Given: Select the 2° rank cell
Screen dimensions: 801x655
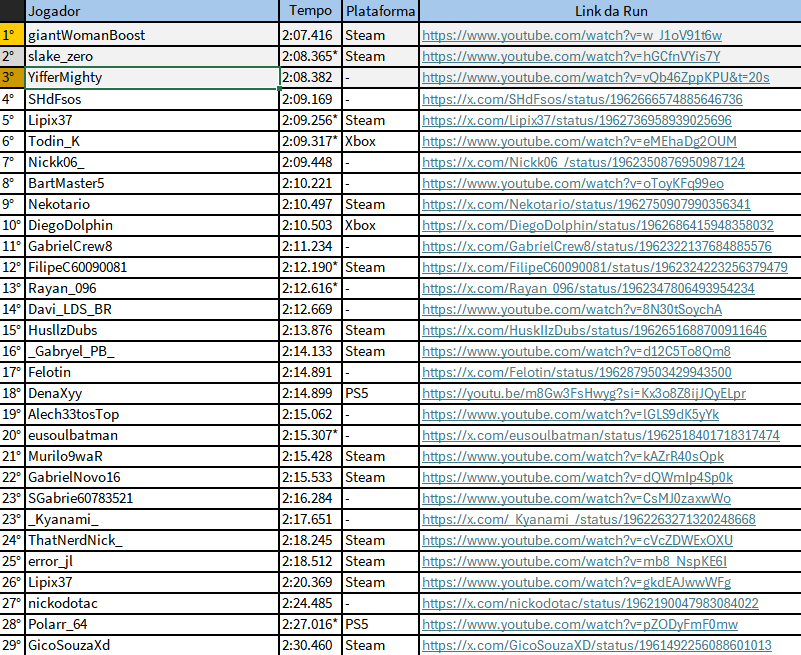Looking at the screenshot, I should [x=12, y=56].
